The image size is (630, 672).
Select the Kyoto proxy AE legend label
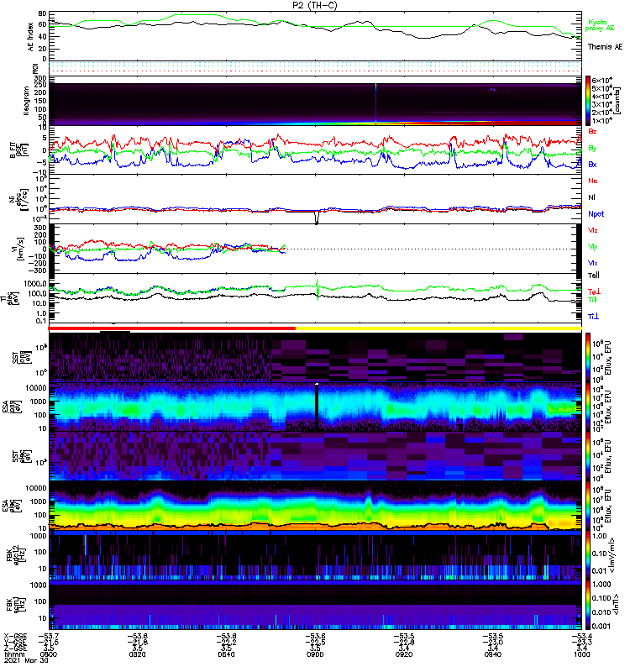pyautogui.click(x=600, y=25)
